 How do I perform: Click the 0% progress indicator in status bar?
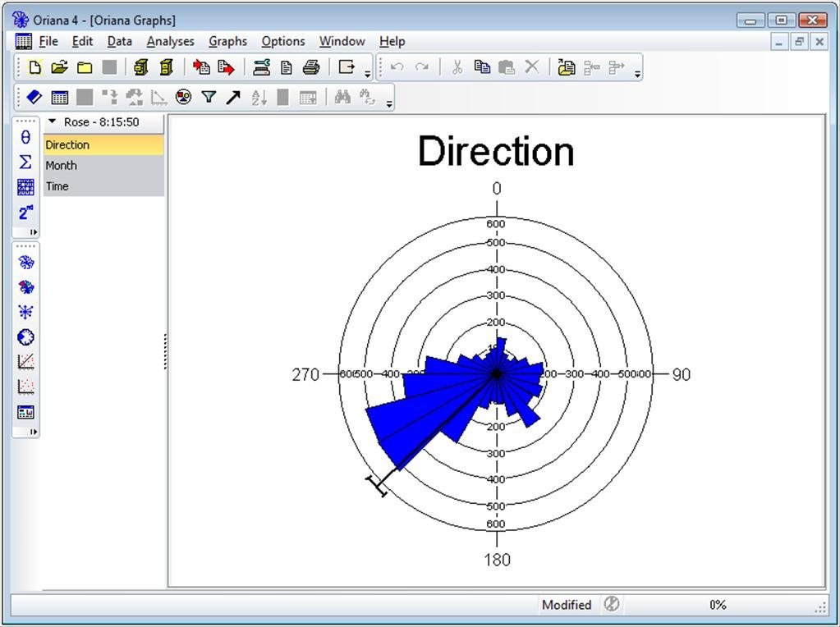pos(718,605)
